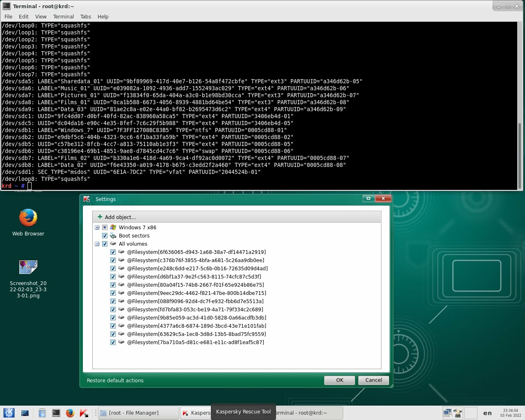
Task: Toggle the Windows 7 x86 checkbox
Action: pos(105,227)
